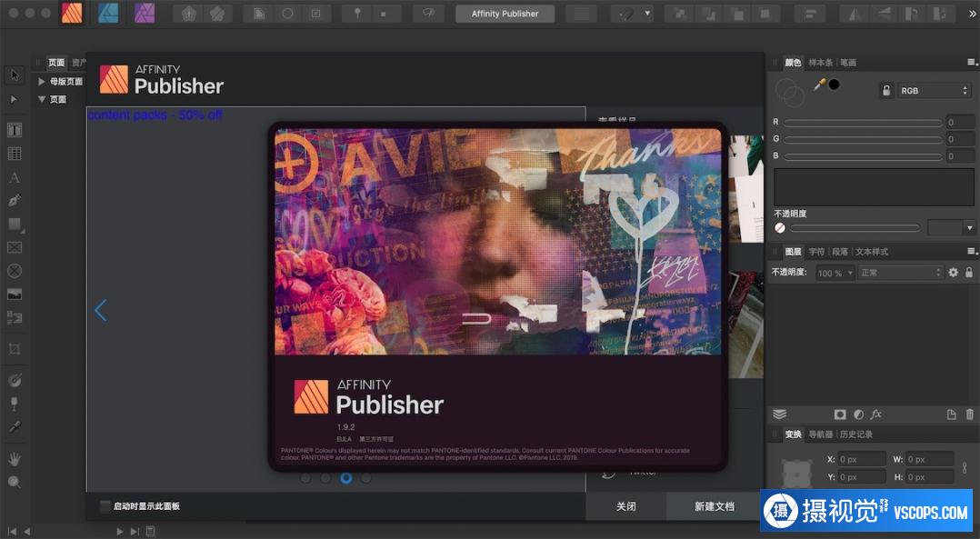Switch to the 段落 tab

839,252
